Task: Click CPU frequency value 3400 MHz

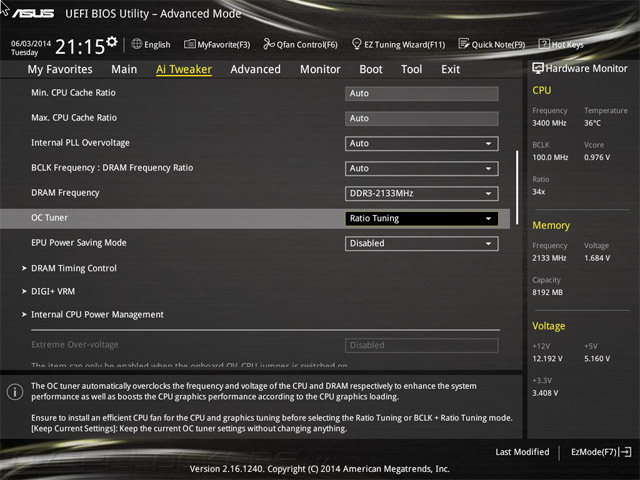Action: 549,123
